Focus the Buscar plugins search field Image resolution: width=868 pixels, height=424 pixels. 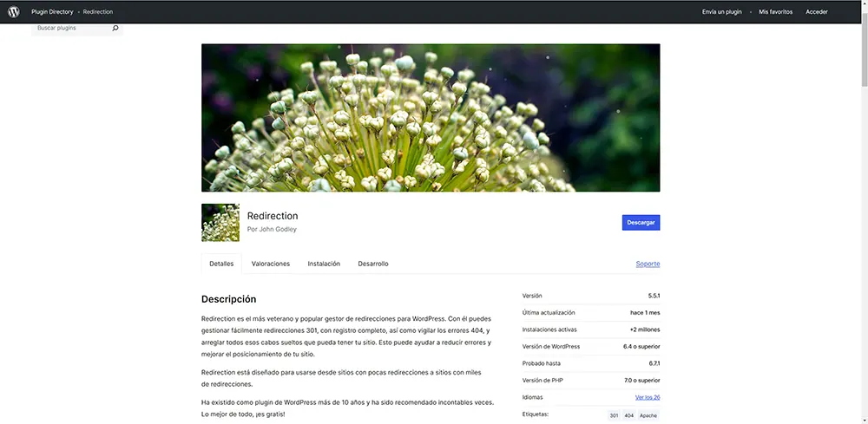click(71, 29)
